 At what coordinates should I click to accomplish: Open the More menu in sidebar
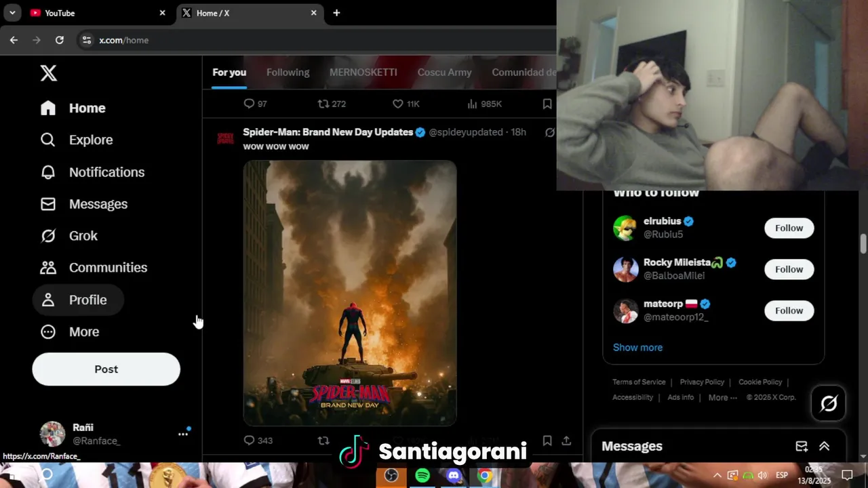69,331
